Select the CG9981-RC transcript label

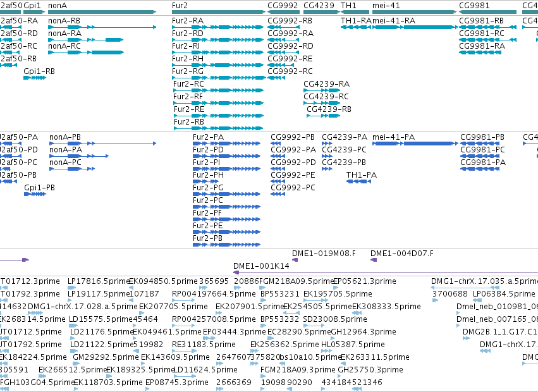point(482,34)
